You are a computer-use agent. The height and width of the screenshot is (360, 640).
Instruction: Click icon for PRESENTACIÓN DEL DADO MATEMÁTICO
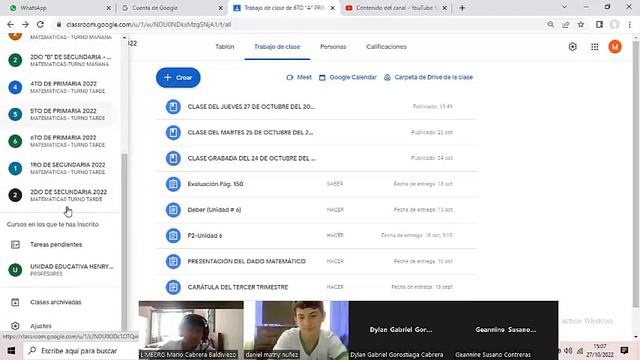(x=173, y=261)
